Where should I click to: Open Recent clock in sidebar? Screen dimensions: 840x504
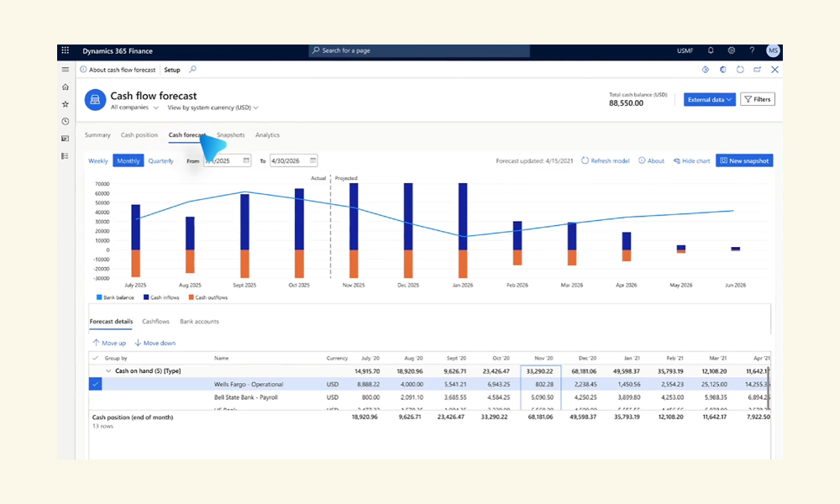[66, 121]
